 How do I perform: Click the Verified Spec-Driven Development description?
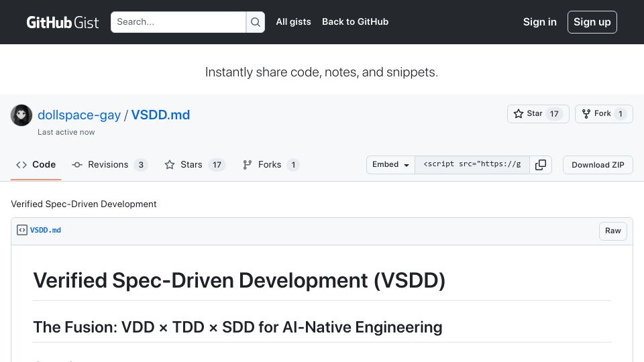84,204
